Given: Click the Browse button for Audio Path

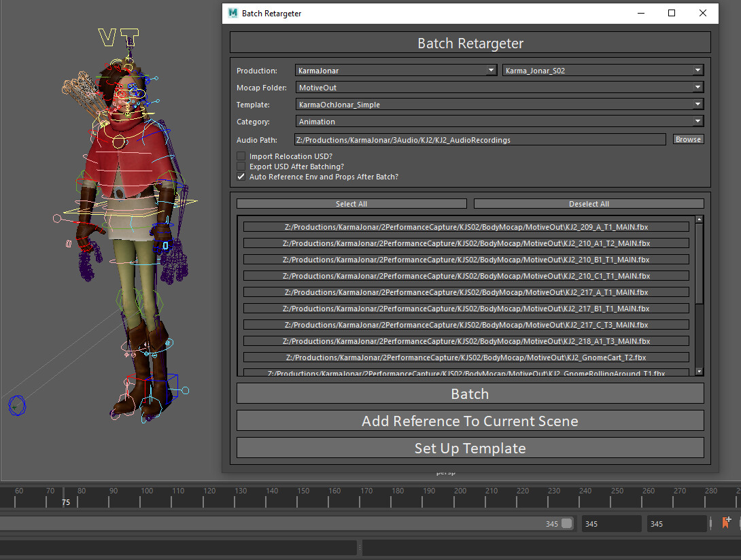Looking at the screenshot, I should pyautogui.click(x=688, y=139).
